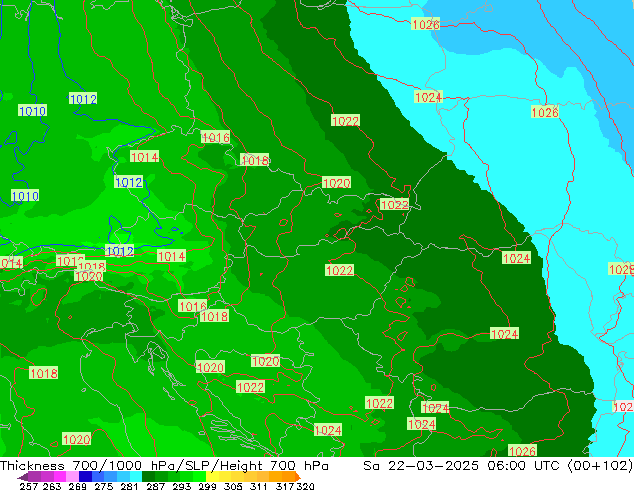Select the pink legend swatch left of dark blue

(72, 476)
